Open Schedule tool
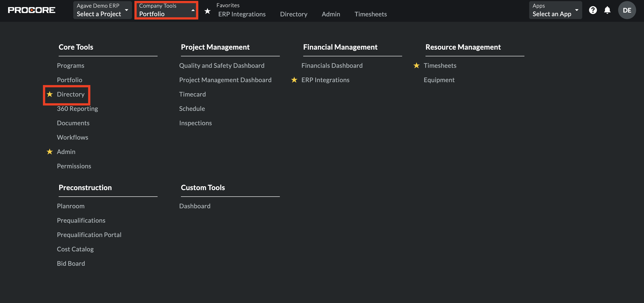 pyautogui.click(x=192, y=108)
